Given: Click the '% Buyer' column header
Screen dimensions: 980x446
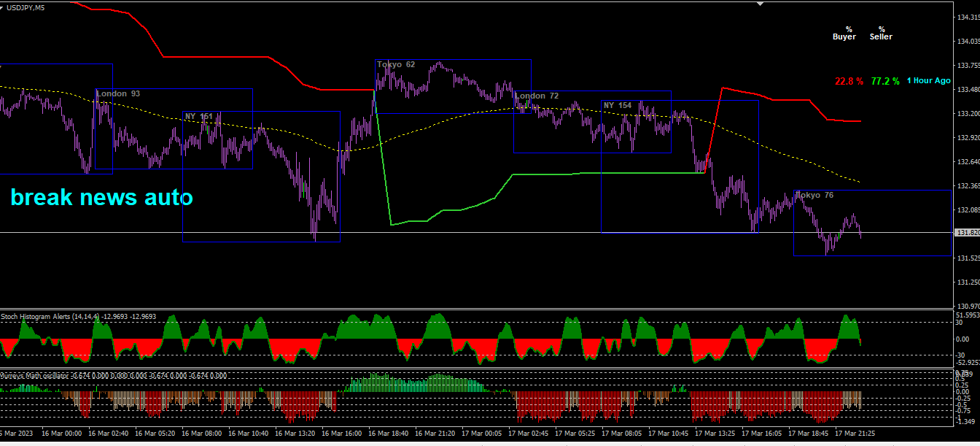Looking at the screenshot, I should pyautogui.click(x=844, y=33).
